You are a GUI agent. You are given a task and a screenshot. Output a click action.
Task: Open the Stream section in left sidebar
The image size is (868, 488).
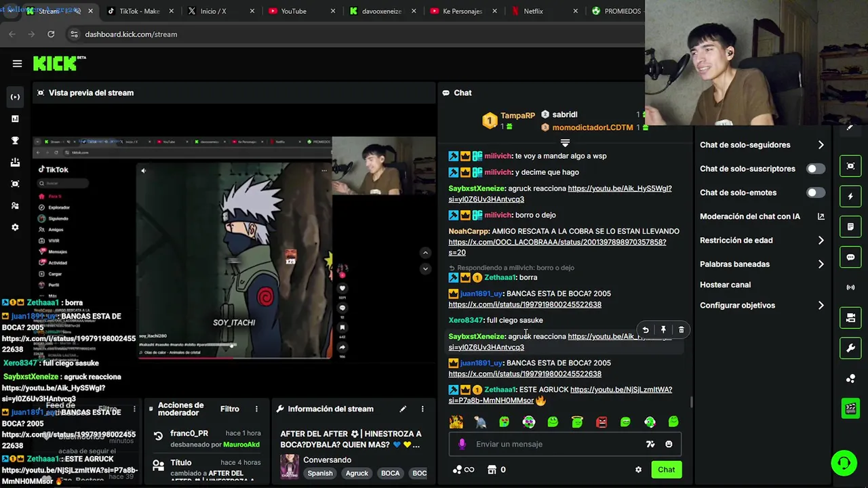coord(15,97)
